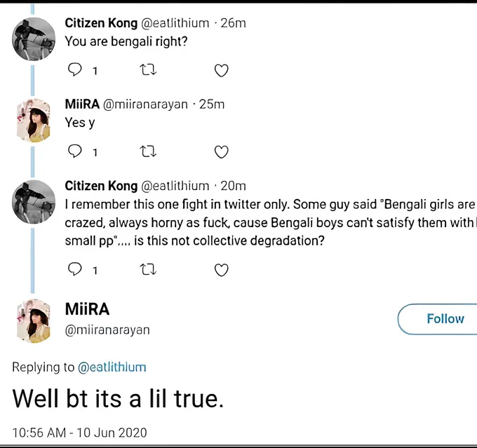Open the 10:56 AM - 10 Jun 2020 timestamp
The height and width of the screenshot is (448, 477).
pos(79,433)
